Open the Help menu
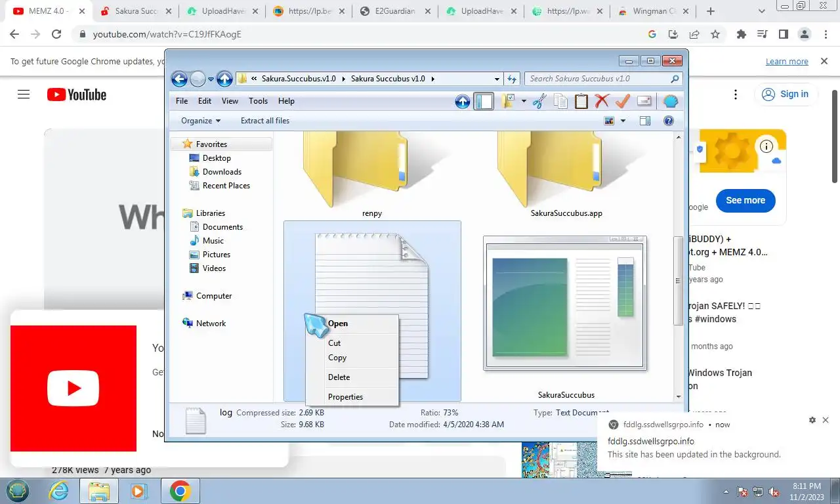The image size is (840, 504). tap(286, 101)
